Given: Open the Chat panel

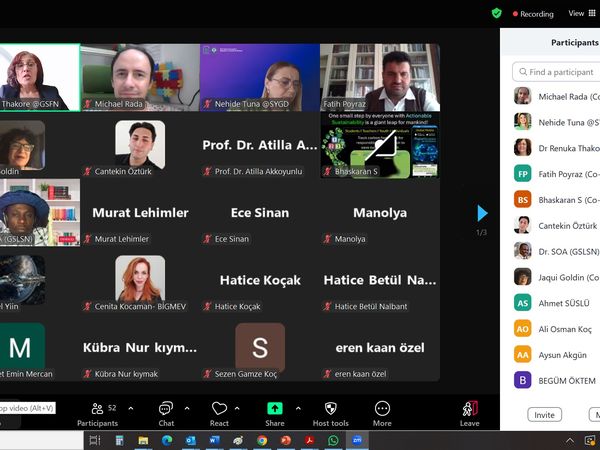Looking at the screenshot, I should click(166, 414).
